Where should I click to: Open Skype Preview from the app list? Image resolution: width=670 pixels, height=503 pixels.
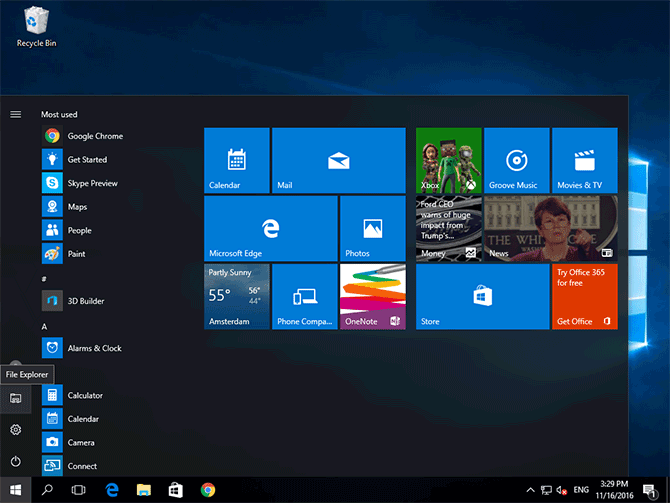point(80,183)
